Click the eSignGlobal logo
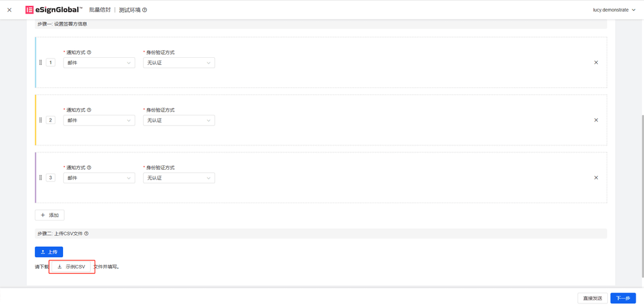The width and height of the screenshot is (644, 308). point(53,10)
